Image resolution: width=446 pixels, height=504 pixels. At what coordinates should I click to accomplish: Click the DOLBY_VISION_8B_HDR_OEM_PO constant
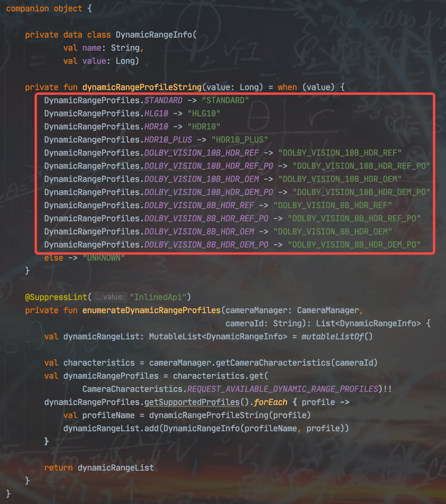pyautogui.click(x=206, y=245)
